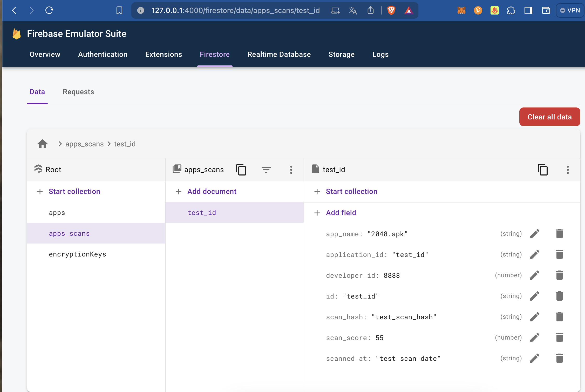Filter apps_scans documents

coord(266,170)
